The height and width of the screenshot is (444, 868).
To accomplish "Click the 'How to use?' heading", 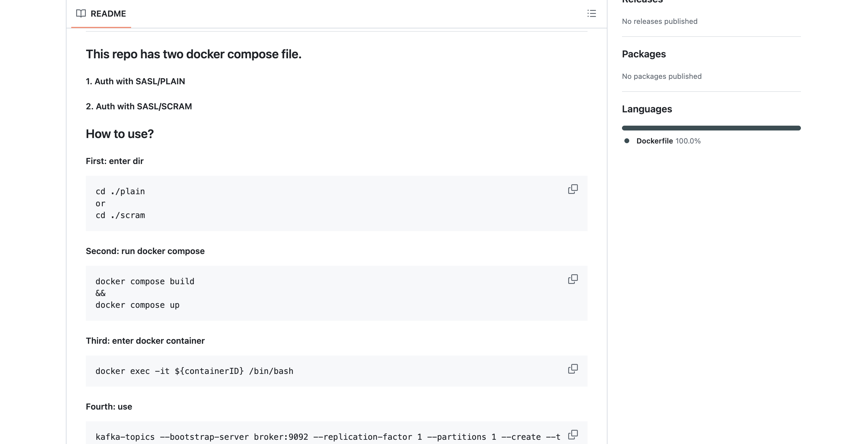I will (120, 134).
